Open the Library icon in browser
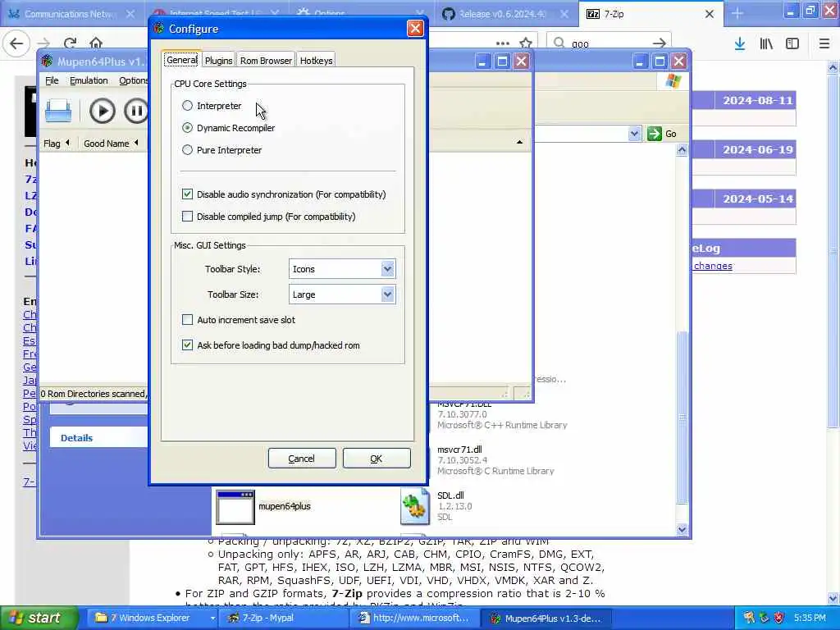The width and height of the screenshot is (840, 630). pos(766,43)
